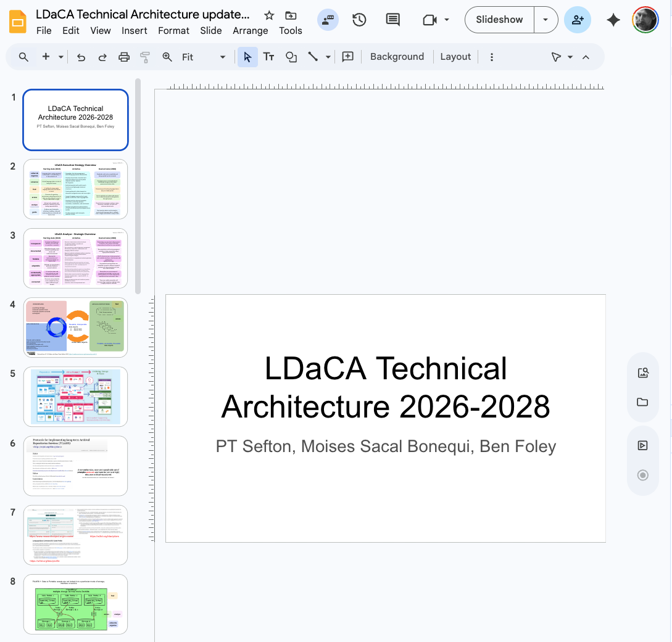Expand the Slideshow options arrow

point(545,20)
